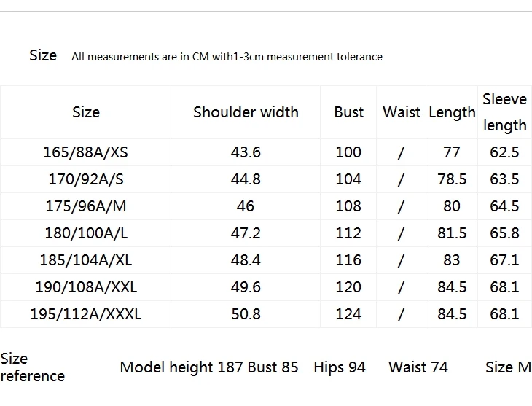Click the Model height 187 text

coord(181,367)
